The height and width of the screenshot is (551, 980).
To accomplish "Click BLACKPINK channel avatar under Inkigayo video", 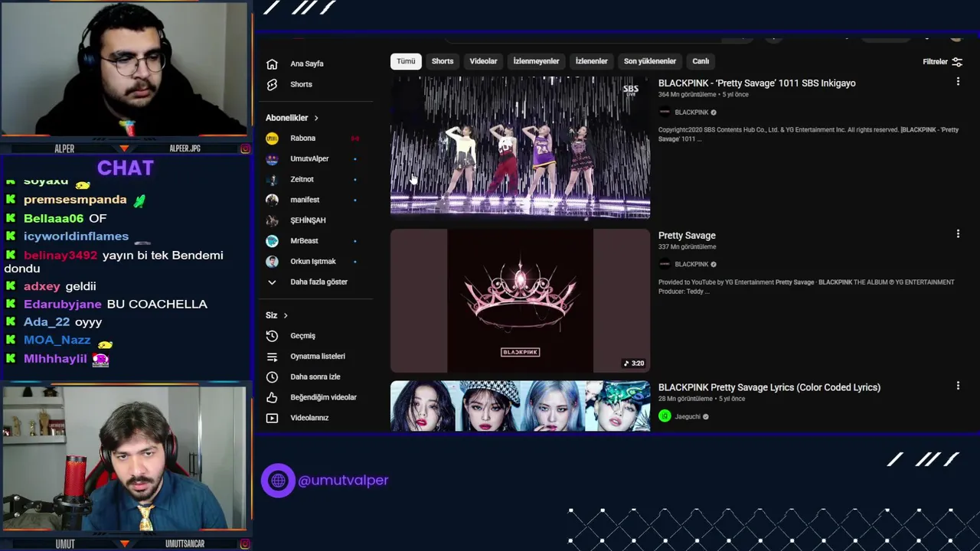I will coord(665,112).
